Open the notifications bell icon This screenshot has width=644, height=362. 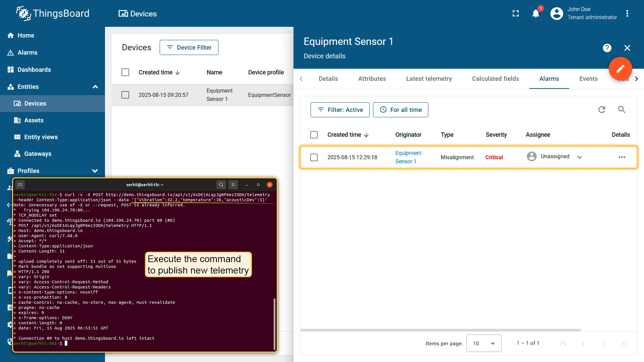[x=536, y=14]
